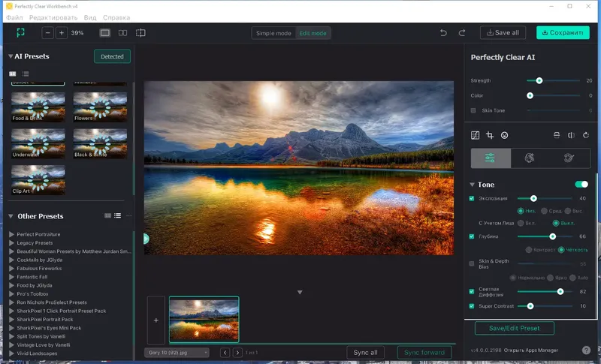
Task: Open the Редактировать menu
Action: [53, 17]
